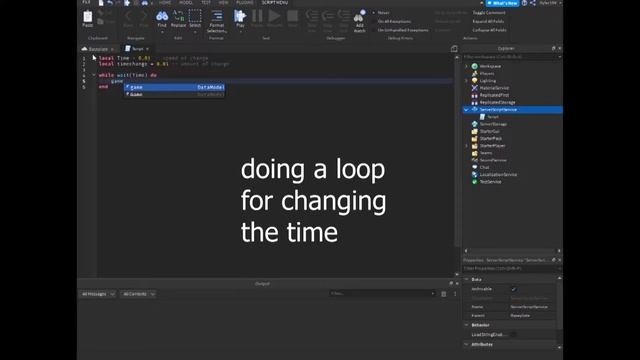Open the All Contexts dropdown
Viewport: 640px width, 360px height.
tap(139, 294)
